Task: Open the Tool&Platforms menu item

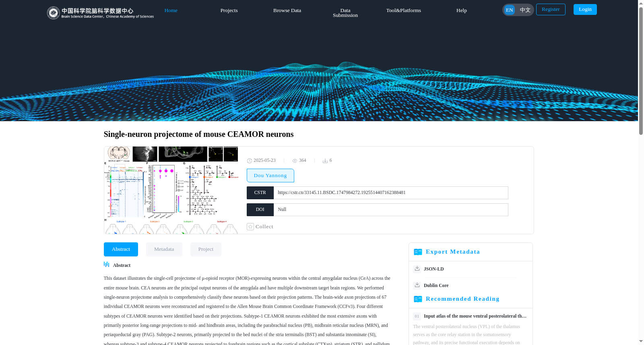Action: pos(404,10)
